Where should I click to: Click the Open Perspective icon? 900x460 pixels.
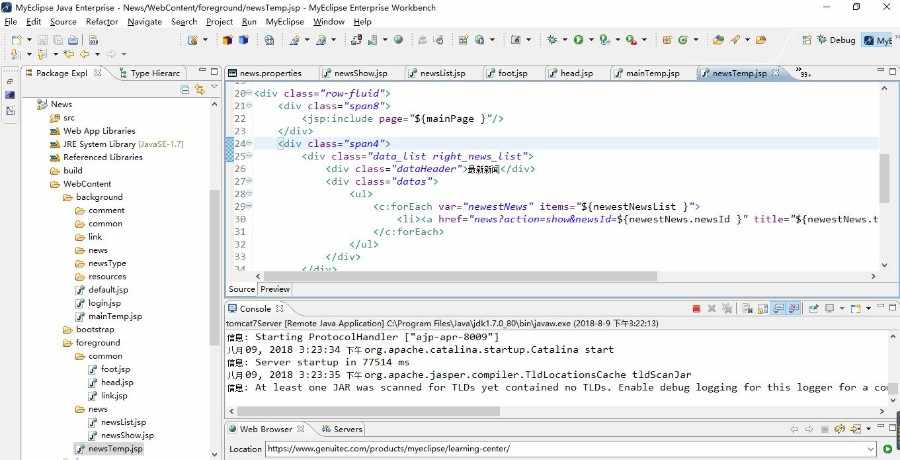(807, 40)
